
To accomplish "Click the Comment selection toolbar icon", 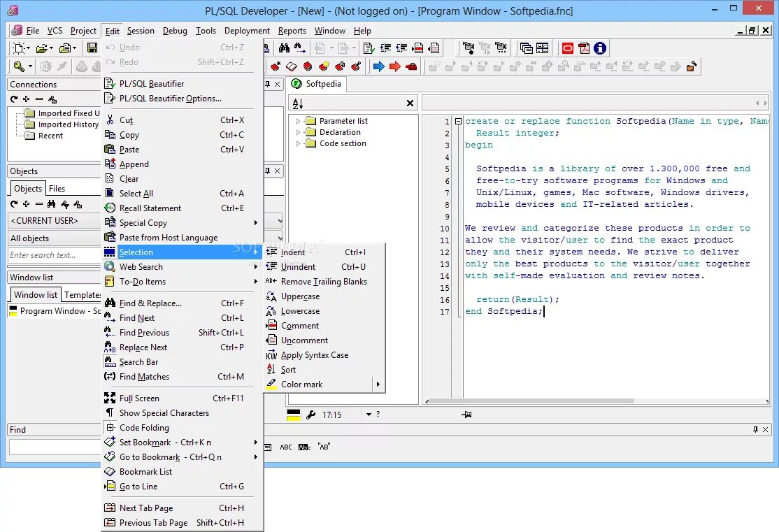I will coord(417,48).
